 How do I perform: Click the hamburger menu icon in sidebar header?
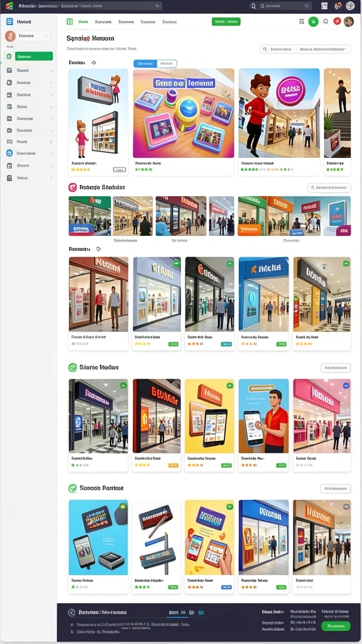pyautogui.click(x=9, y=21)
